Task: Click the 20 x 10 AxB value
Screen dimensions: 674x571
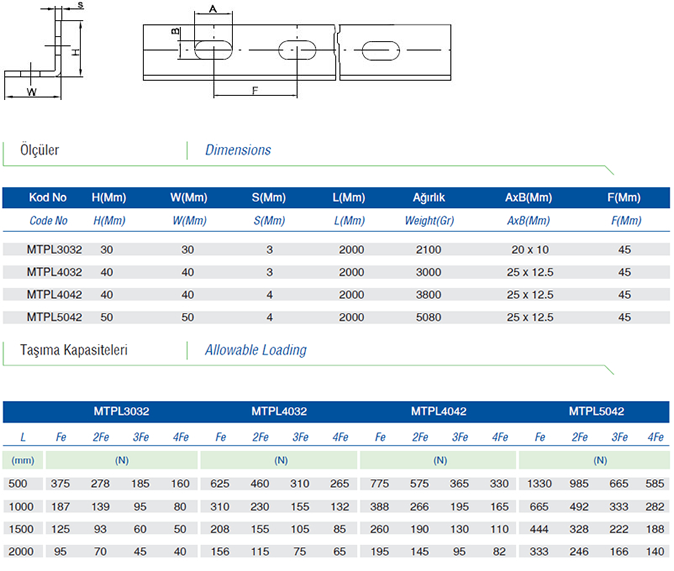Action: (x=530, y=250)
